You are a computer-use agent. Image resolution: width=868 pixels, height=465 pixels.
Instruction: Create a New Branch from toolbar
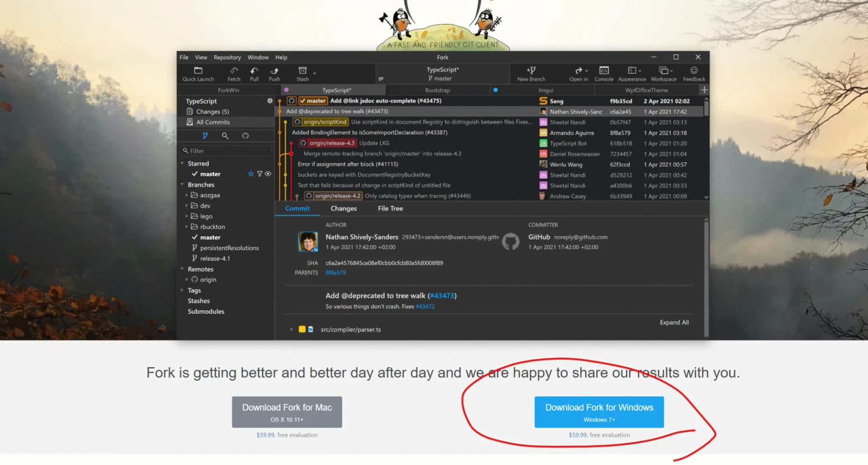pyautogui.click(x=531, y=74)
